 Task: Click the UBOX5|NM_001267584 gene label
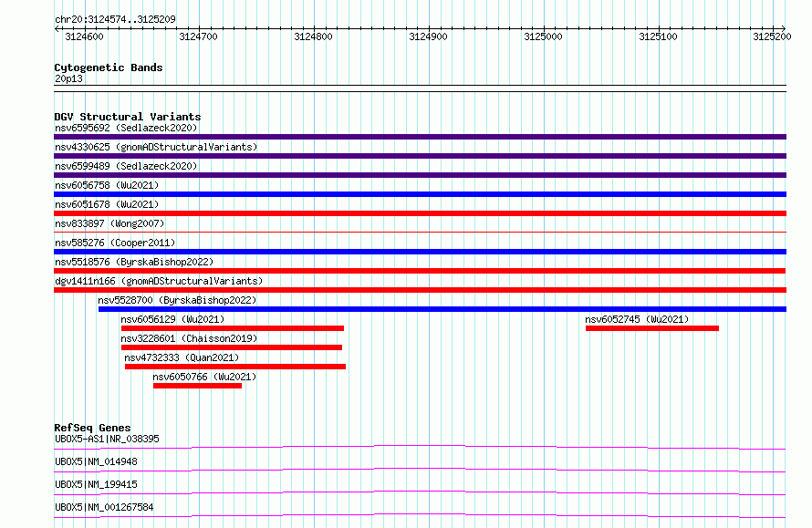pyautogui.click(x=104, y=507)
